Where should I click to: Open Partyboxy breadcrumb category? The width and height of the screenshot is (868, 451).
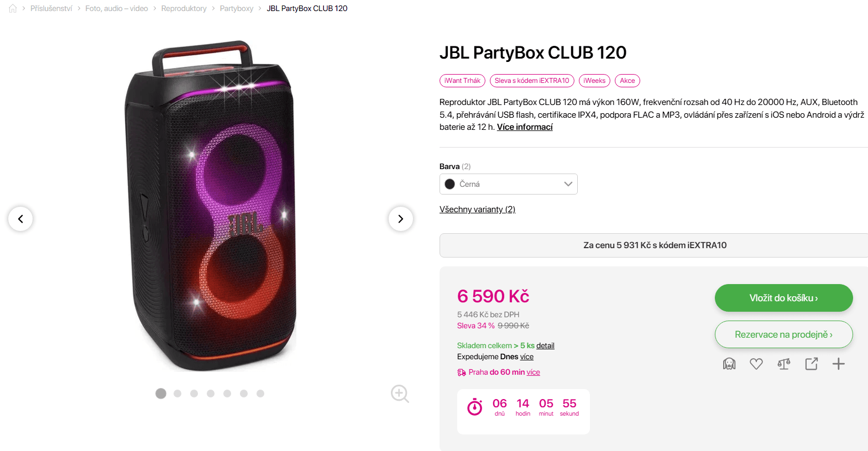pos(237,8)
